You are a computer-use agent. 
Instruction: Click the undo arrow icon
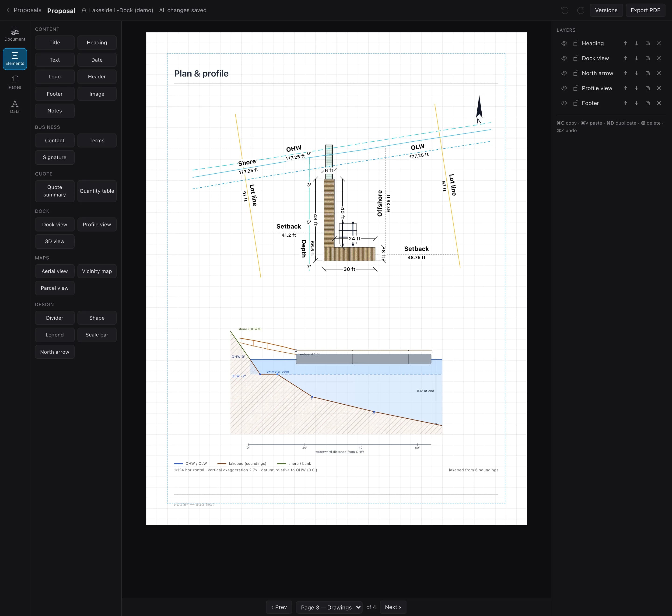click(565, 10)
